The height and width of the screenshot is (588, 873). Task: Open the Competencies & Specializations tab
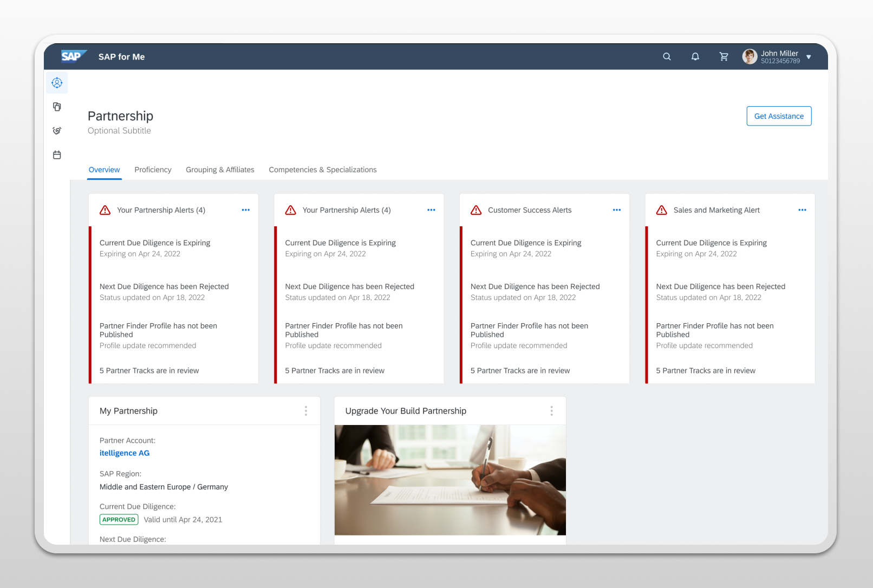(x=323, y=169)
